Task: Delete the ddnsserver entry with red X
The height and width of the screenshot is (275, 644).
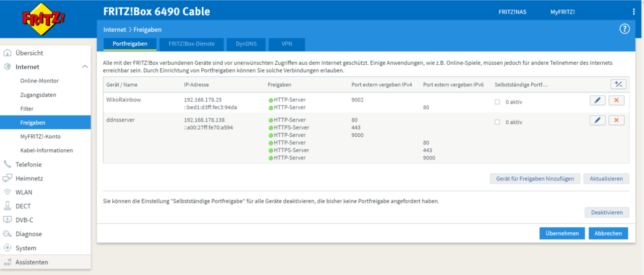Action: click(x=616, y=121)
